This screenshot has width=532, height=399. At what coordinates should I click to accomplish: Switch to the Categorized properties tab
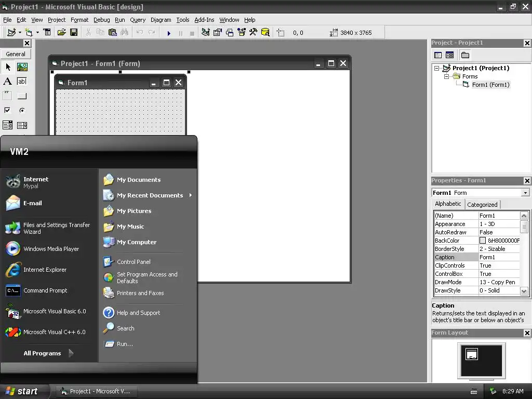point(482,204)
